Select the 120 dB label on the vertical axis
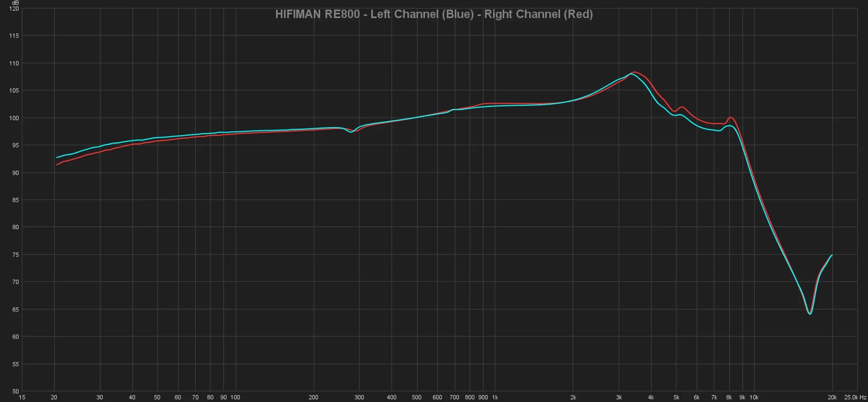The image size is (868, 402). (x=14, y=9)
